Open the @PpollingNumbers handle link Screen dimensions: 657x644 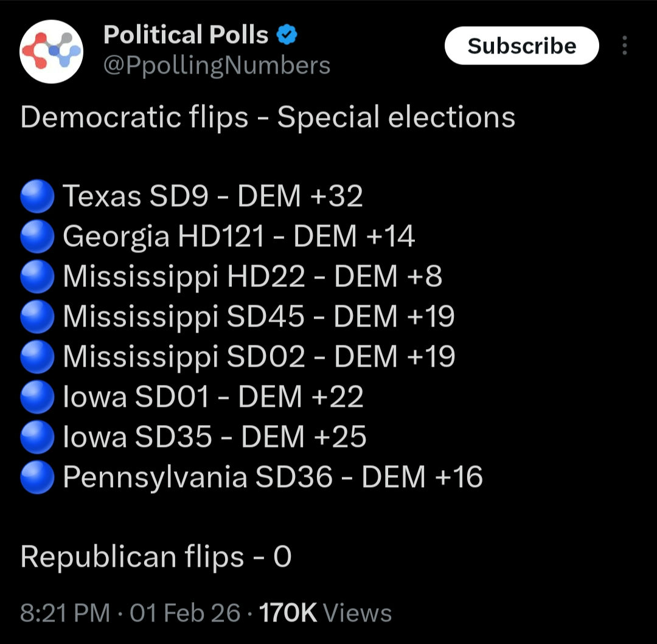pos(217,65)
